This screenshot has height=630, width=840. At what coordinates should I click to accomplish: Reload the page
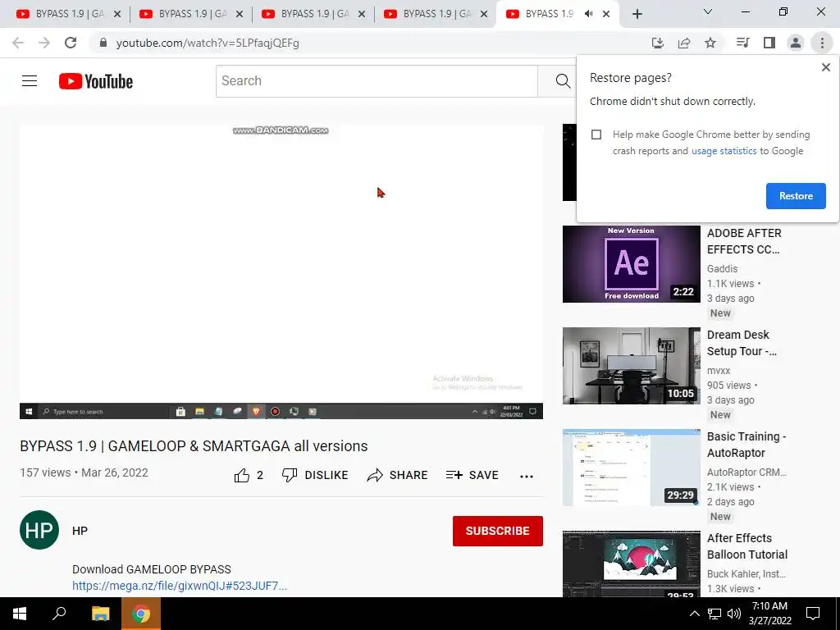pos(71,43)
